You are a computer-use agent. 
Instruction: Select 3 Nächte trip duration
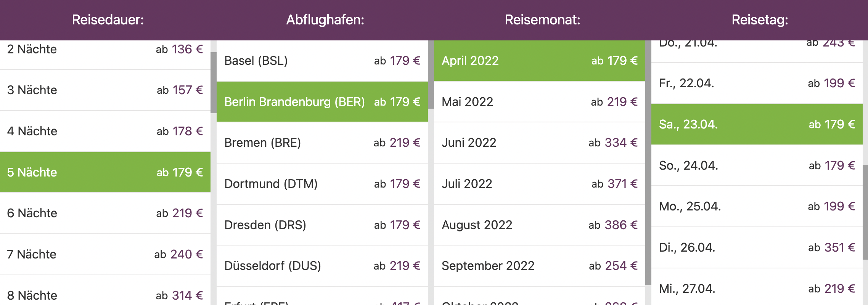pyautogui.click(x=105, y=90)
